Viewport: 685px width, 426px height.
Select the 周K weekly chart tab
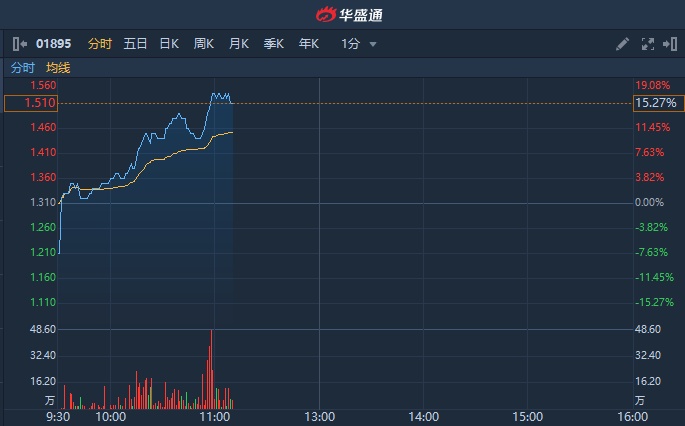tap(204, 44)
